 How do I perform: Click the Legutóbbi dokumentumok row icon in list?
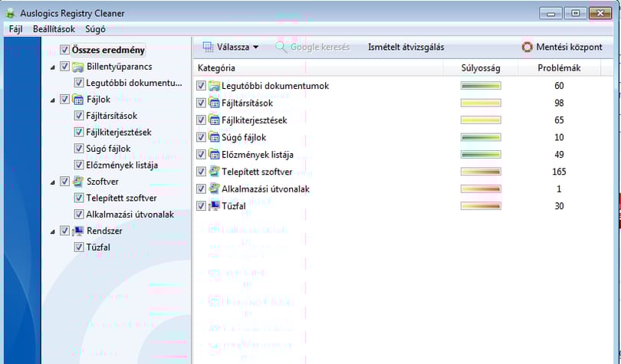pyautogui.click(x=214, y=86)
